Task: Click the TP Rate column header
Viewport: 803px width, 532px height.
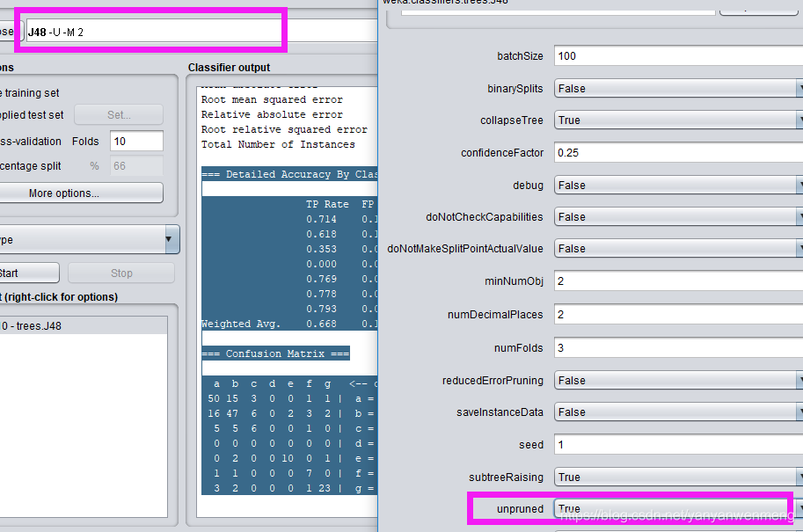Action: click(x=327, y=204)
